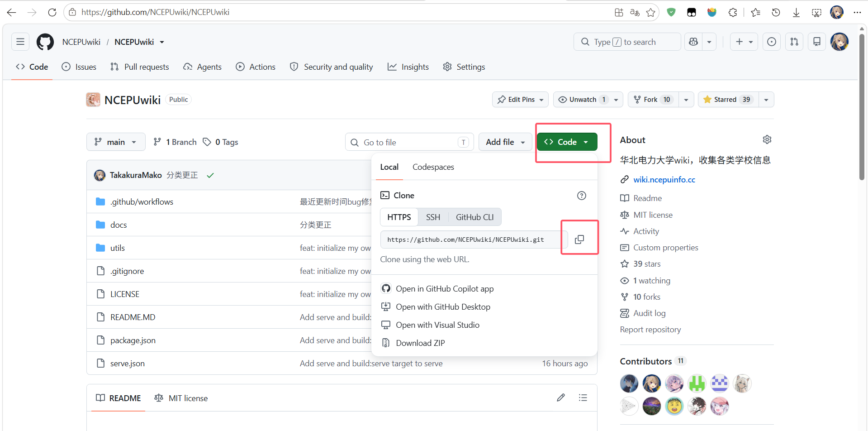
Task: Expand the Copilot dropdown arrow in header
Action: (x=709, y=42)
